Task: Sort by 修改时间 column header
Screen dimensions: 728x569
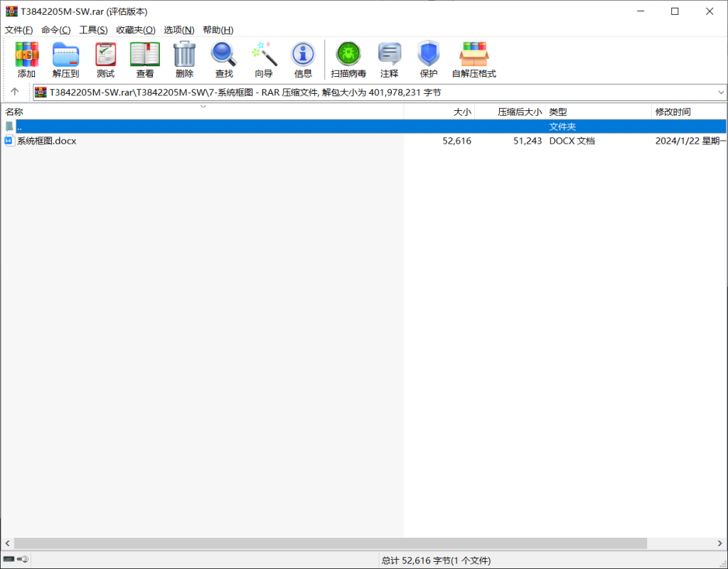Action: (x=673, y=112)
